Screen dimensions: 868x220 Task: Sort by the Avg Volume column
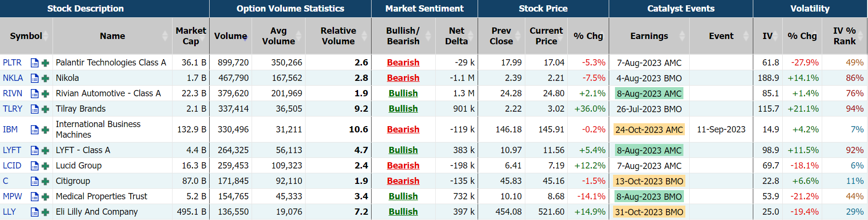278,36
